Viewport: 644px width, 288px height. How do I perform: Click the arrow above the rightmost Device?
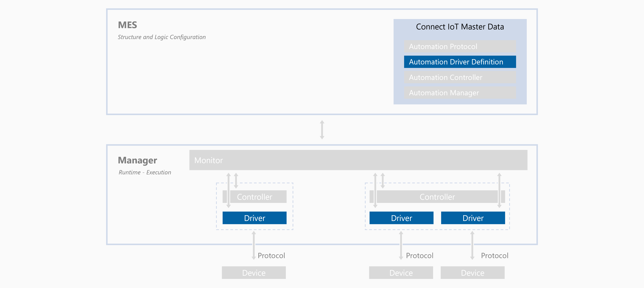[x=472, y=245]
